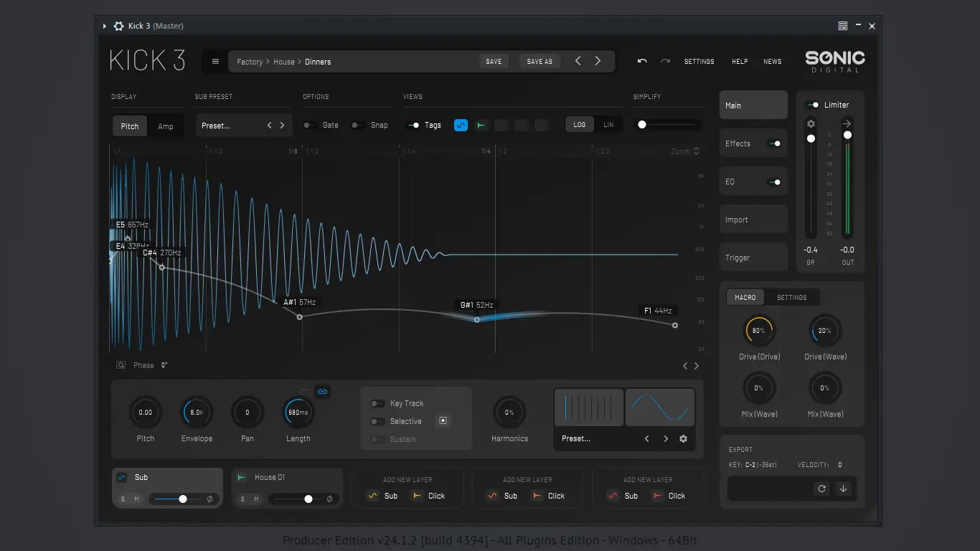
Task: Click the House 01 layer click icon
Action: pyautogui.click(x=241, y=477)
